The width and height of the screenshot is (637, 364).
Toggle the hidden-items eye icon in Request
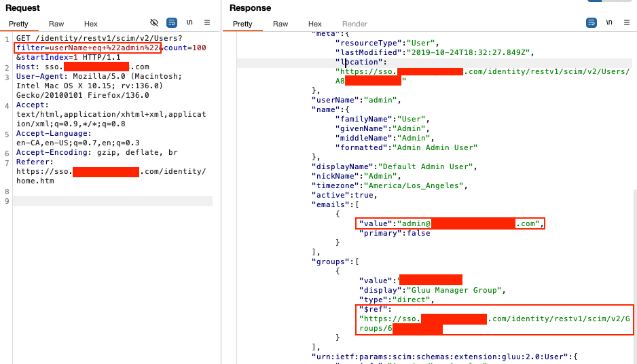point(154,22)
